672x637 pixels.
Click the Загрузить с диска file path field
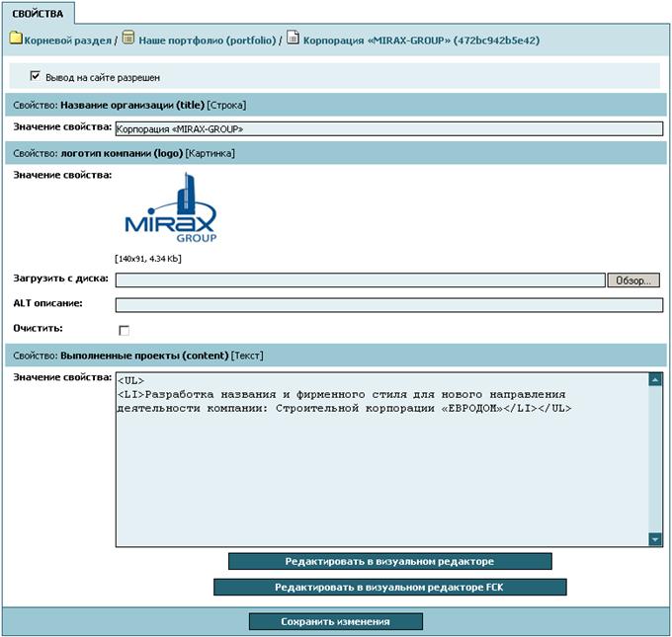click(x=361, y=280)
